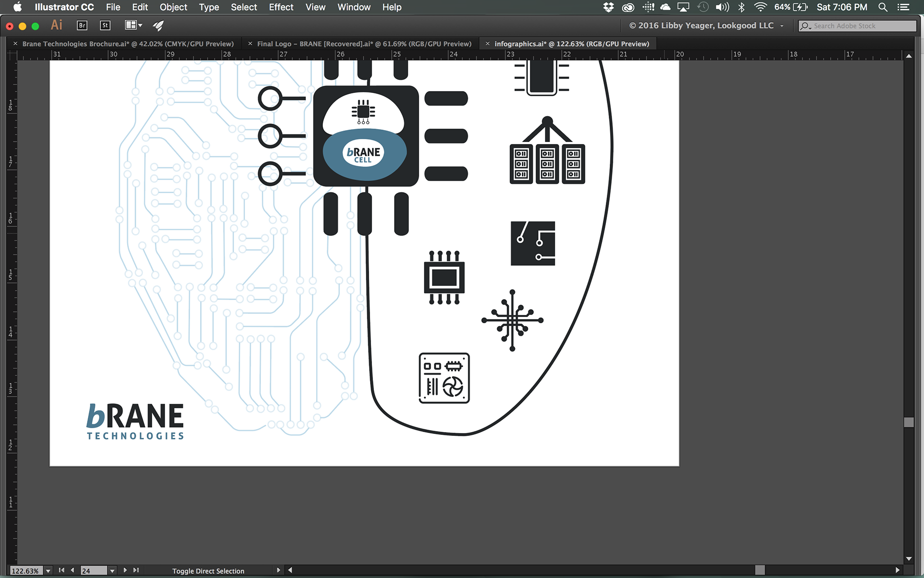Click the clock Sat 7:06 PM
Screen dimensions: 924x578
click(842, 7)
